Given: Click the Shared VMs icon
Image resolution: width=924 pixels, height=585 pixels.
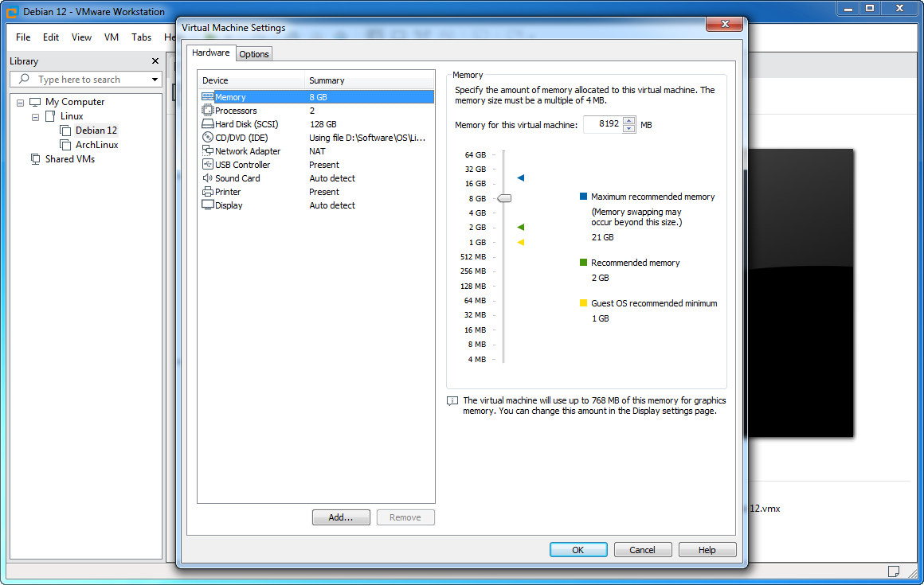Looking at the screenshot, I should tap(35, 159).
